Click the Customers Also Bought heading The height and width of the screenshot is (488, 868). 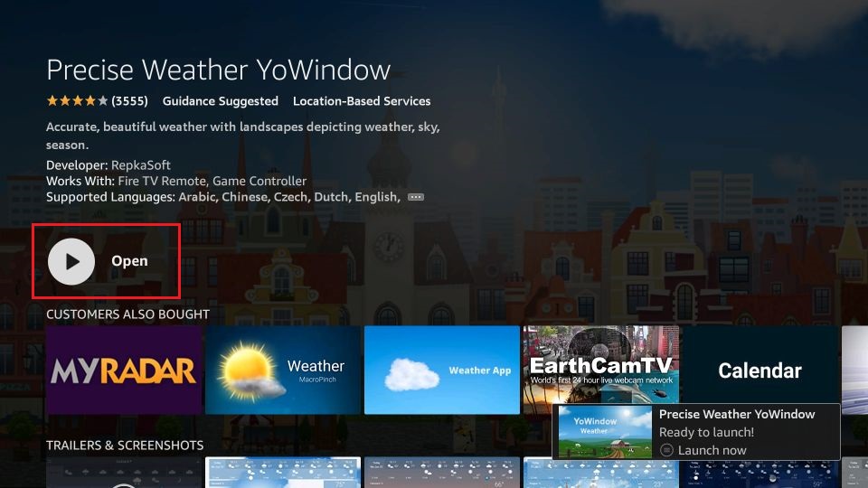pyautogui.click(x=127, y=314)
